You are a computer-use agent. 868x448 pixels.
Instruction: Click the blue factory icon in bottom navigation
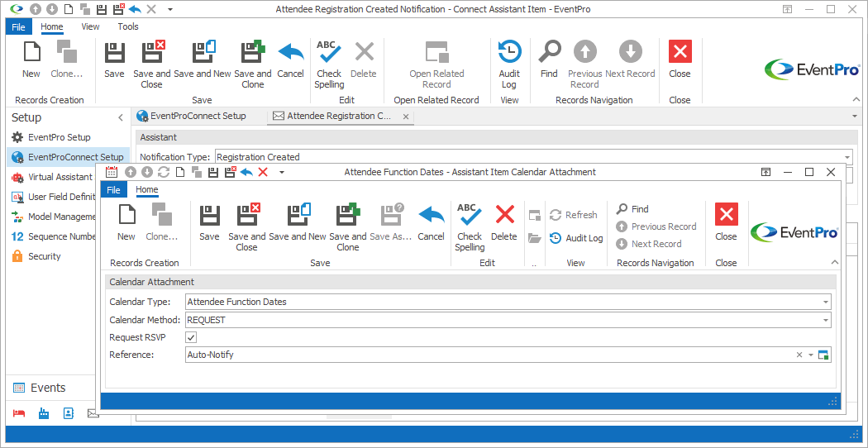(x=44, y=413)
